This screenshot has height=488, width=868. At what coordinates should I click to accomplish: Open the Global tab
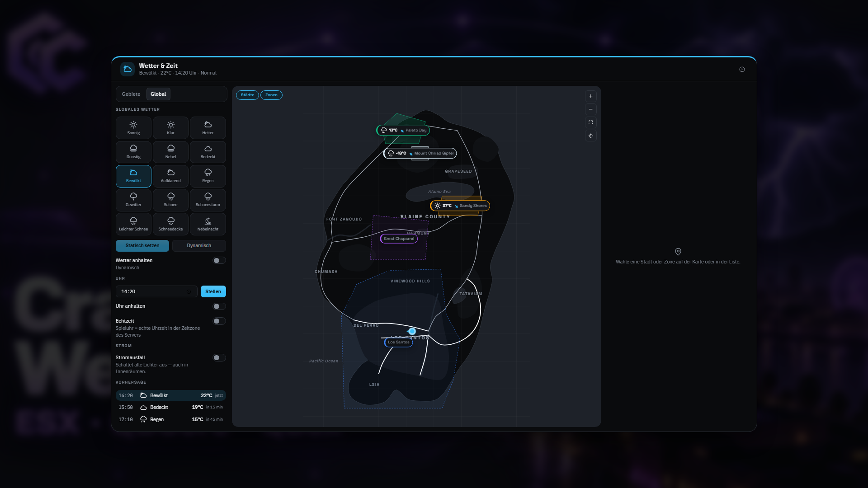(x=158, y=94)
